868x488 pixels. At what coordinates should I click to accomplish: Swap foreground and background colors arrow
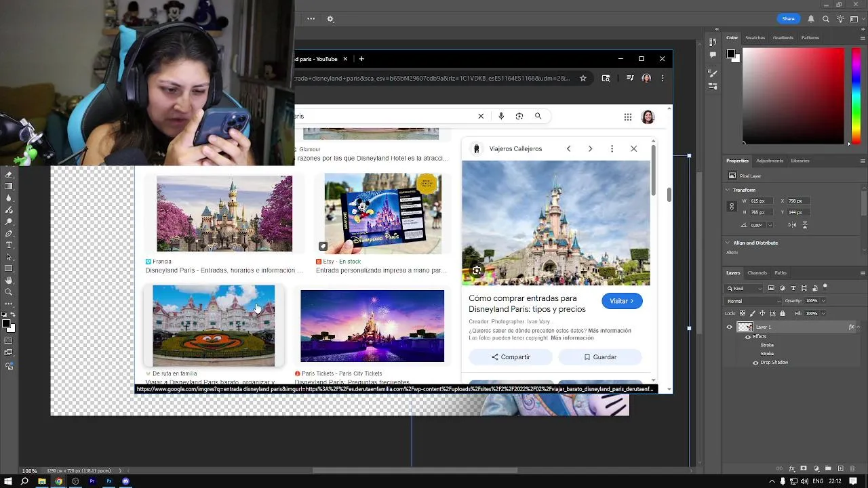(x=13, y=315)
